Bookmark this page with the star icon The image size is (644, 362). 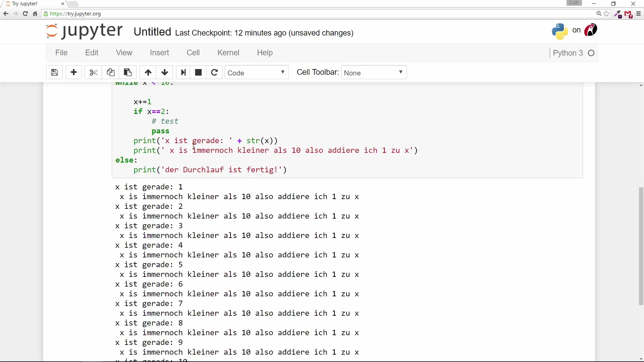606,14
